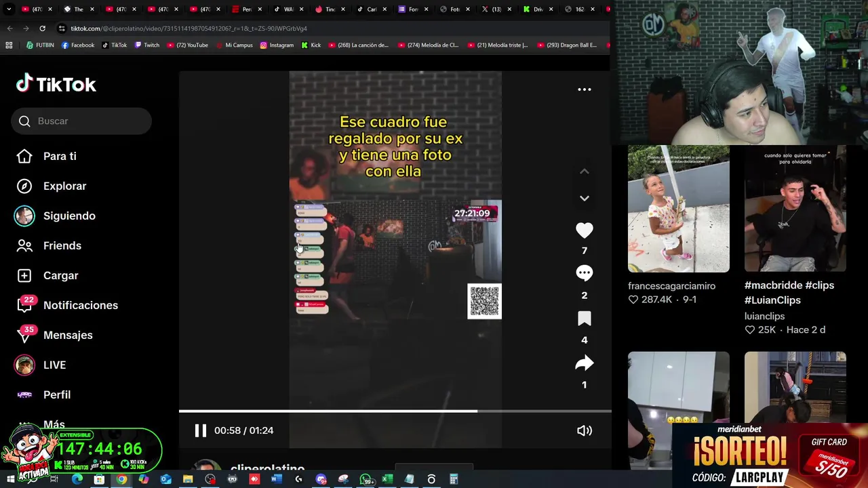This screenshot has height=488, width=868.
Task: Open the Mi Campus bookmark
Action: pyautogui.click(x=234, y=45)
